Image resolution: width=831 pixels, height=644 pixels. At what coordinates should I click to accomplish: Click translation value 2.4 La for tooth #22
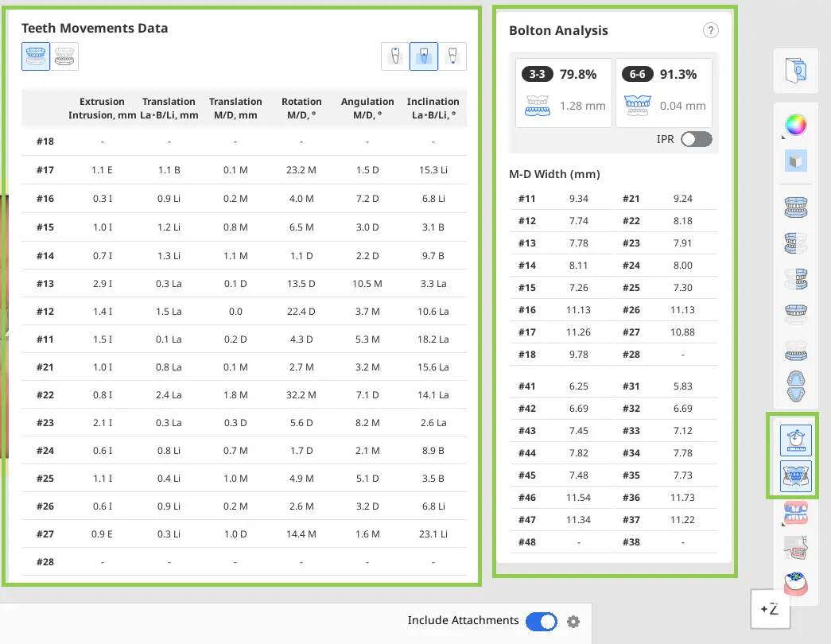(x=169, y=395)
